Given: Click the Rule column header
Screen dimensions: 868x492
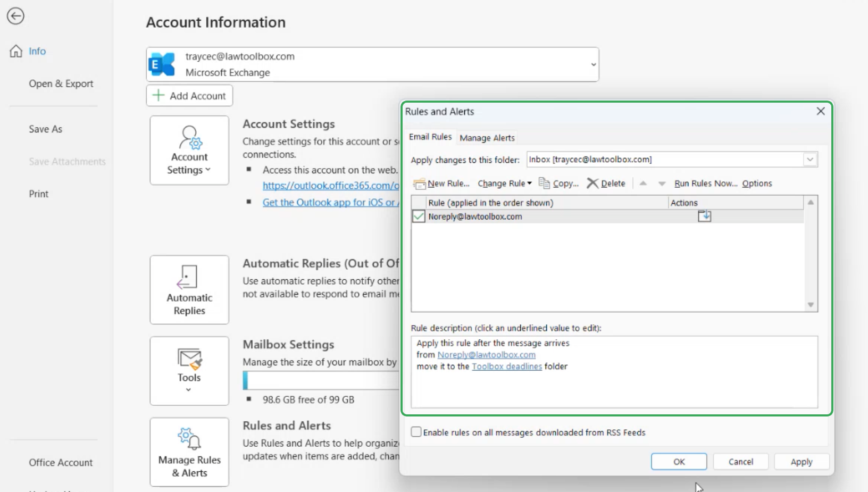Looking at the screenshot, I should pyautogui.click(x=547, y=203).
